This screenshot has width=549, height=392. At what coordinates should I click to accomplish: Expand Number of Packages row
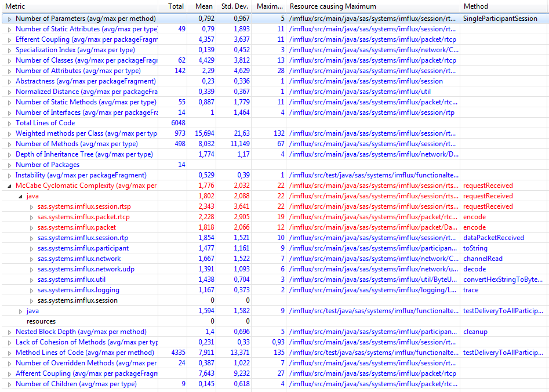point(9,165)
